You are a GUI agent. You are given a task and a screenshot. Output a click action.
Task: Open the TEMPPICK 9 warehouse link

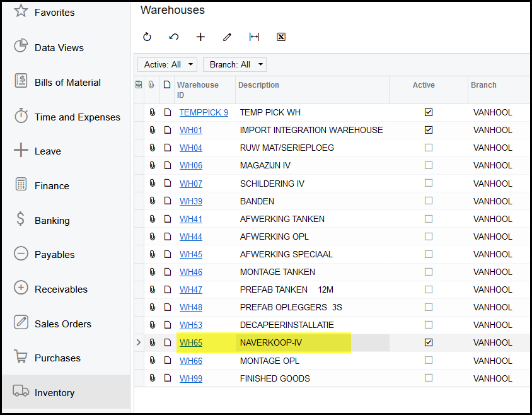click(x=204, y=112)
